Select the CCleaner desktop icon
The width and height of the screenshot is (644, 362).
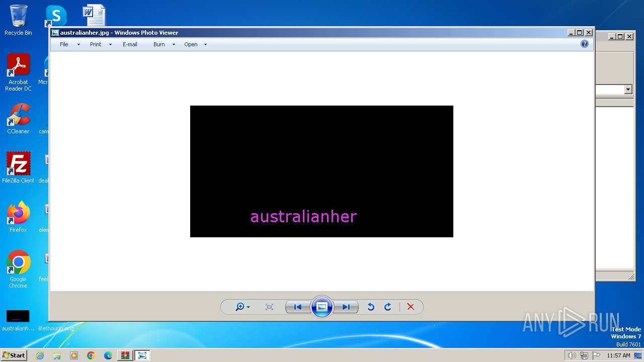tap(18, 119)
